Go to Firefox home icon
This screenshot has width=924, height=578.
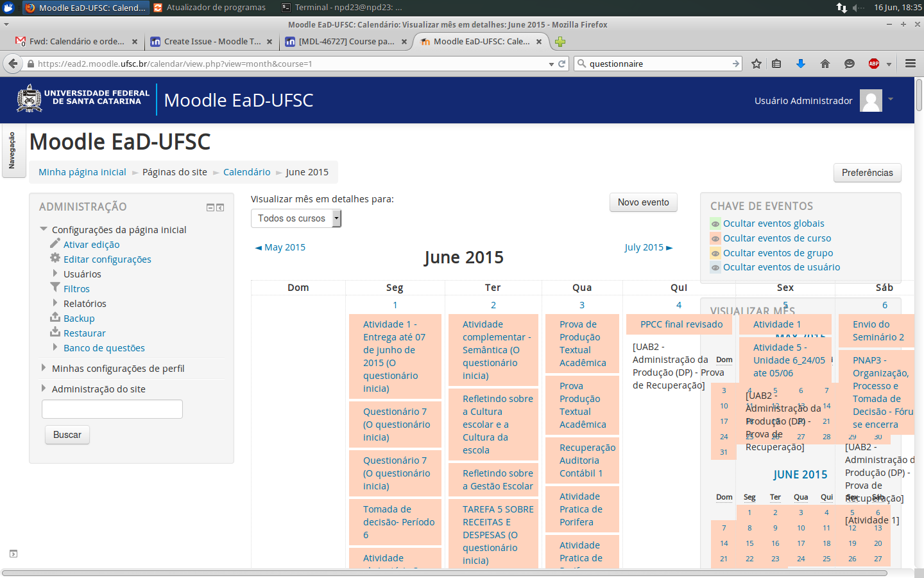coord(825,64)
